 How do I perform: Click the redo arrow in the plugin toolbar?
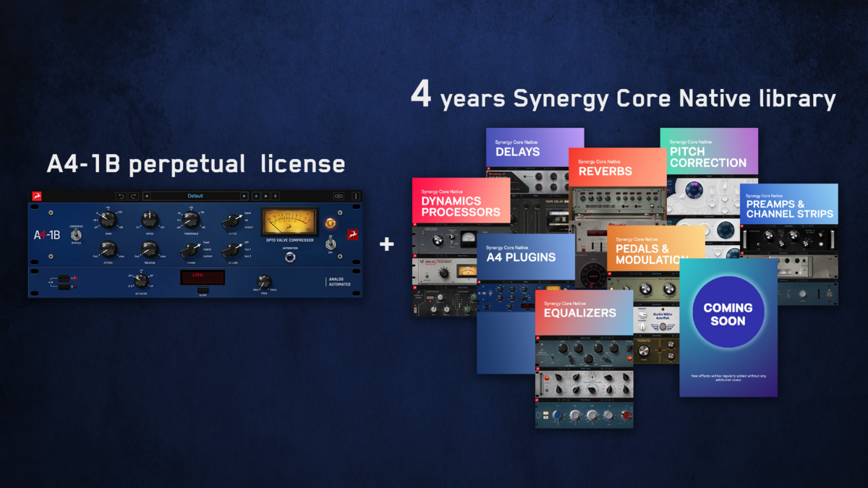(132, 196)
